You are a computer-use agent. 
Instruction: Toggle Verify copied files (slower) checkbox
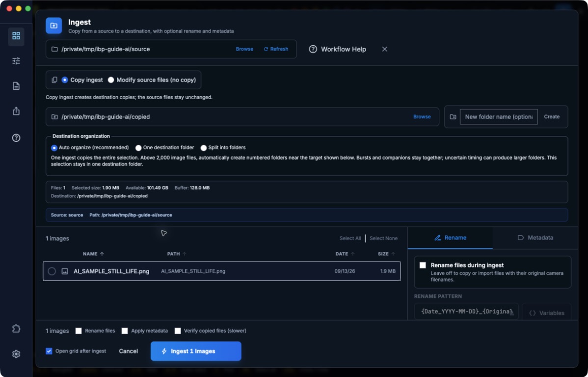tap(178, 331)
